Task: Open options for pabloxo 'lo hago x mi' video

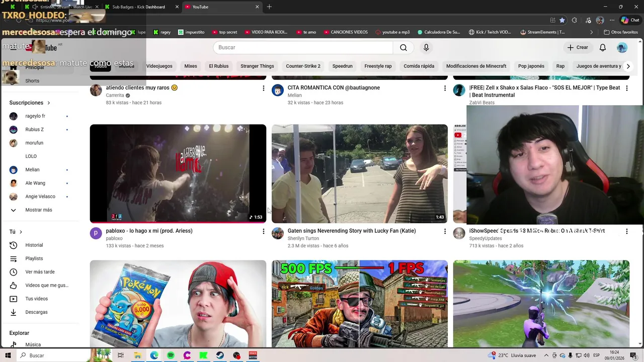Action: click(263, 231)
